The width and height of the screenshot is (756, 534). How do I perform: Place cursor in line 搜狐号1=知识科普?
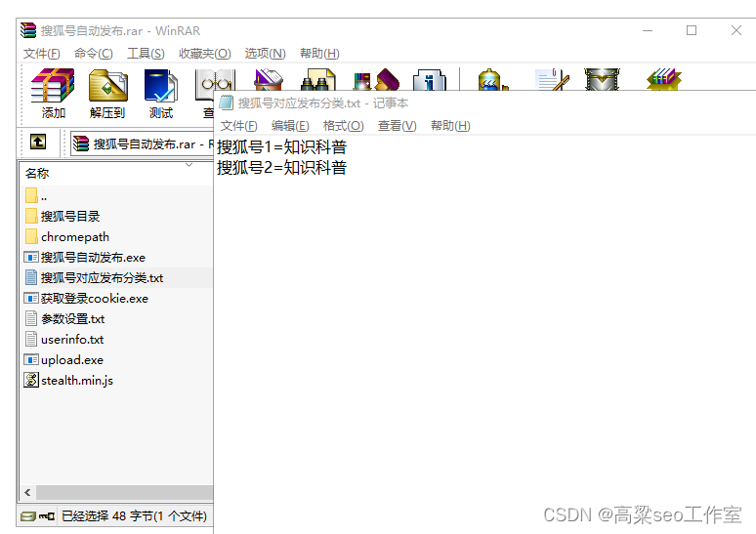coord(281,146)
